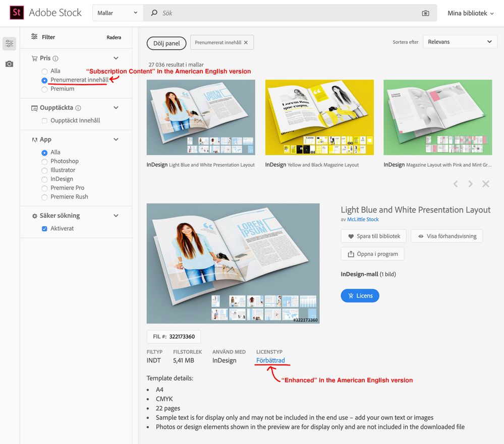The width and height of the screenshot is (504, 444).
Task: Collapse the Säker sökning section
Action: point(116,215)
